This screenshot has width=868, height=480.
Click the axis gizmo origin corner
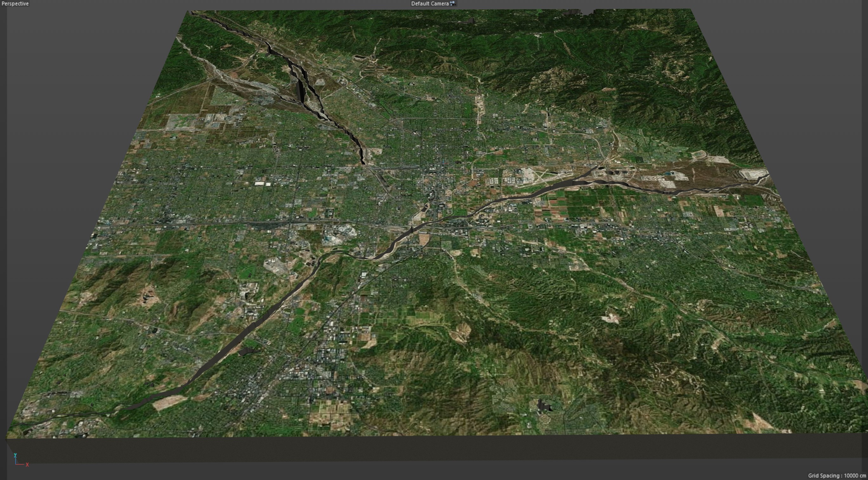[x=16, y=464]
